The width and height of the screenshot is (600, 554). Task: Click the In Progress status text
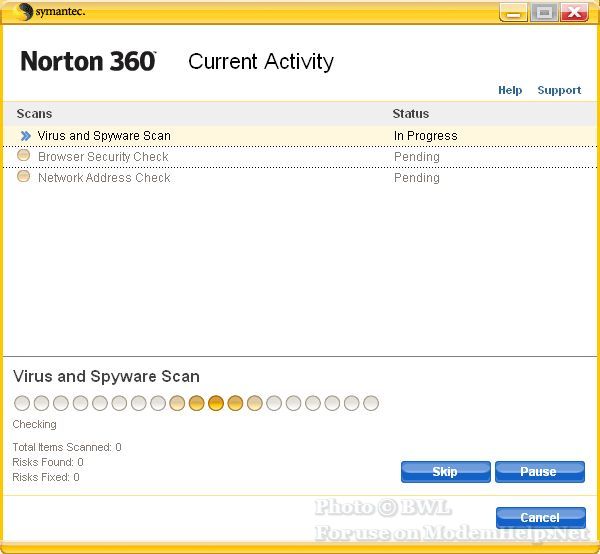click(426, 136)
